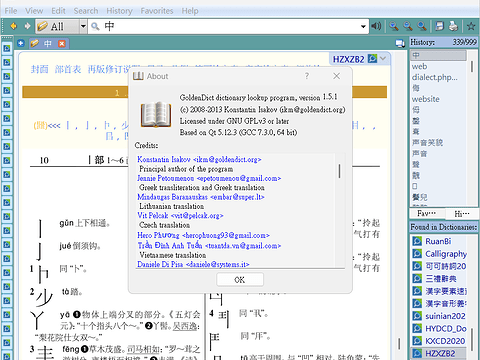Click the About dialog help question mark

[x=307, y=76]
